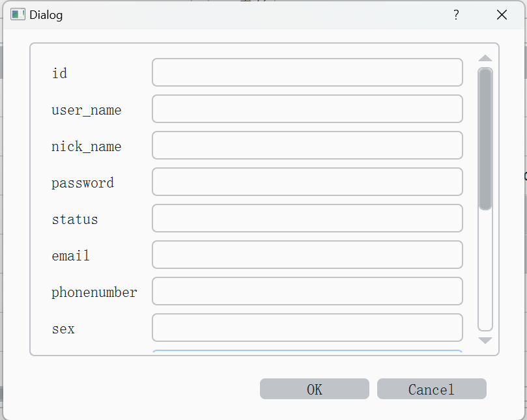Click the scrollbar up arrow
Image resolution: width=527 pixels, height=420 pixels.
tap(485, 59)
